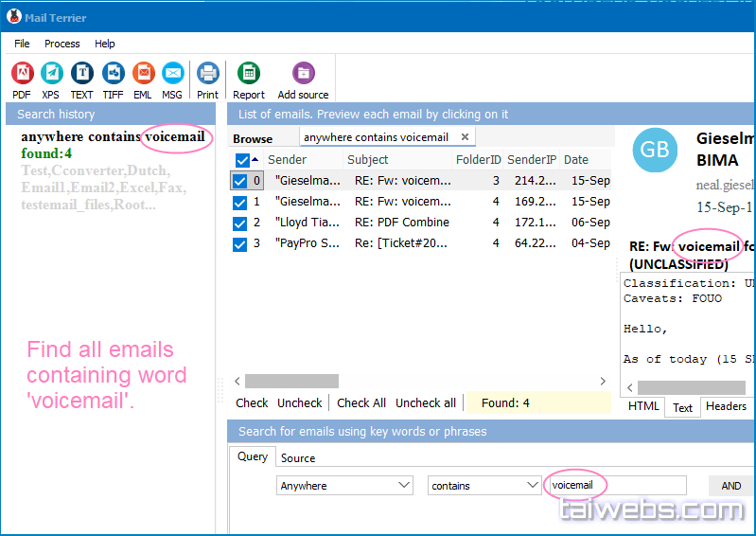Uncheck the checkbox for email row 1
This screenshot has height=536, width=756.
[240, 202]
